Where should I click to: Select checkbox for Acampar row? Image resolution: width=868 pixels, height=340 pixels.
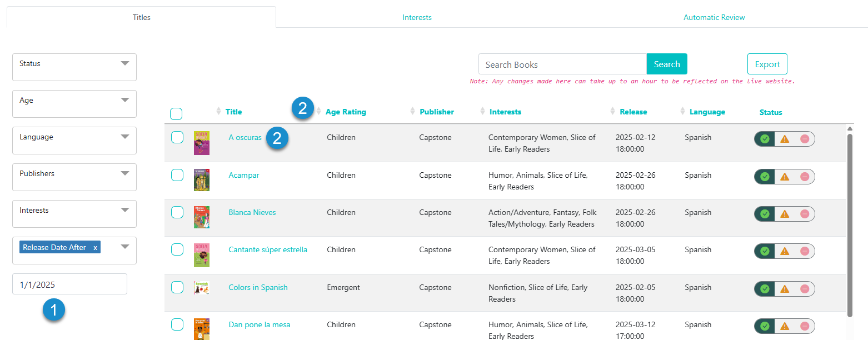tap(177, 175)
